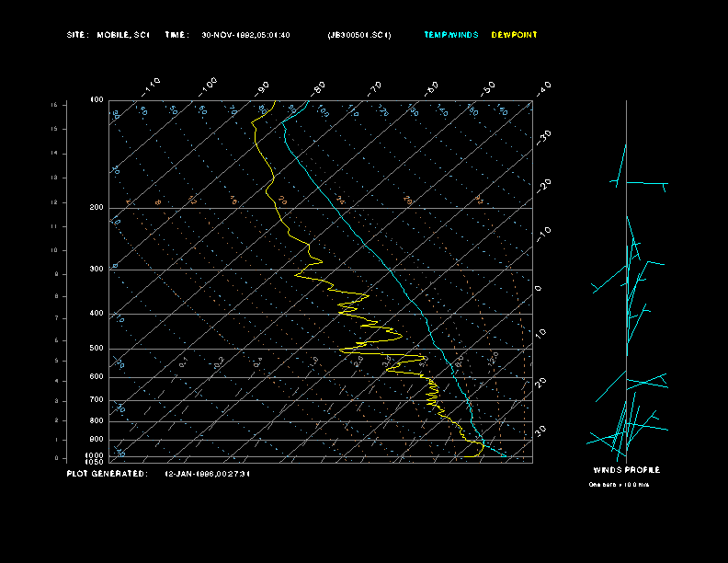Click the 'SITE:' header label
This screenshot has height=563, width=728.
(x=77, y=35)
